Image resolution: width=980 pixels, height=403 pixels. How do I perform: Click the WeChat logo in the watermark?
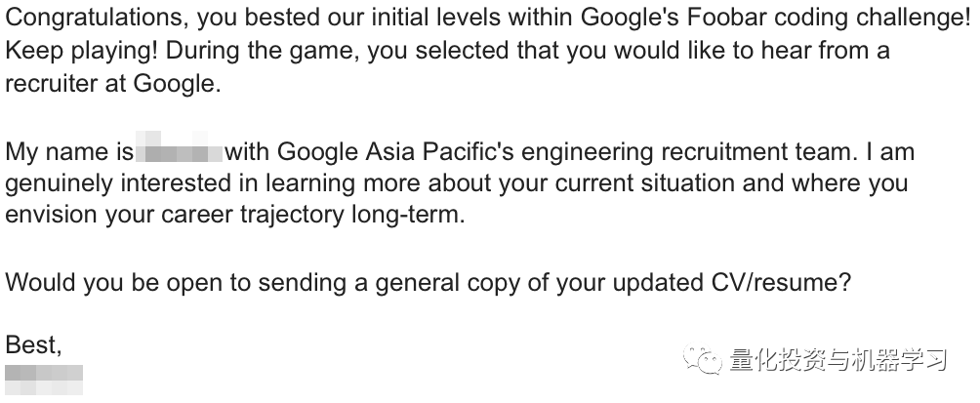[x=703, y=360]
